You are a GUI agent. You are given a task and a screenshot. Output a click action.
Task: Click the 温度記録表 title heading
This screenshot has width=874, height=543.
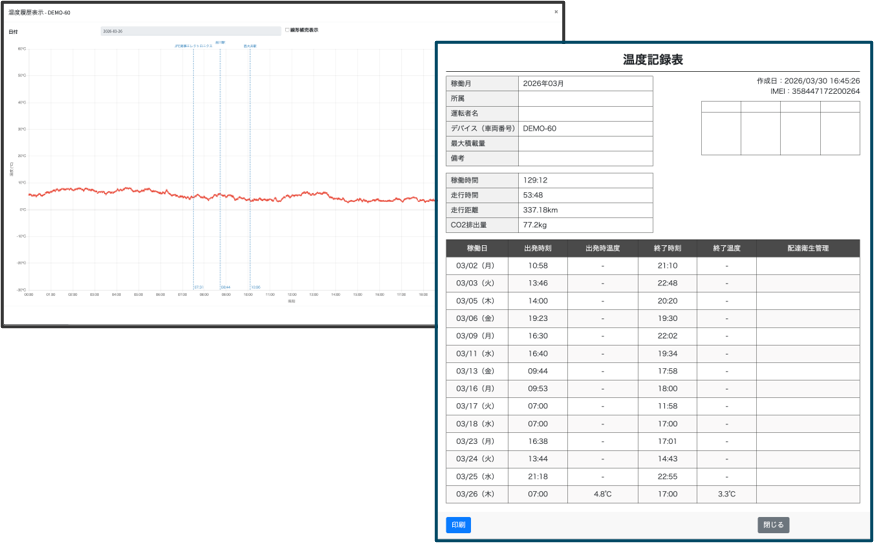(x=653, y=60)
